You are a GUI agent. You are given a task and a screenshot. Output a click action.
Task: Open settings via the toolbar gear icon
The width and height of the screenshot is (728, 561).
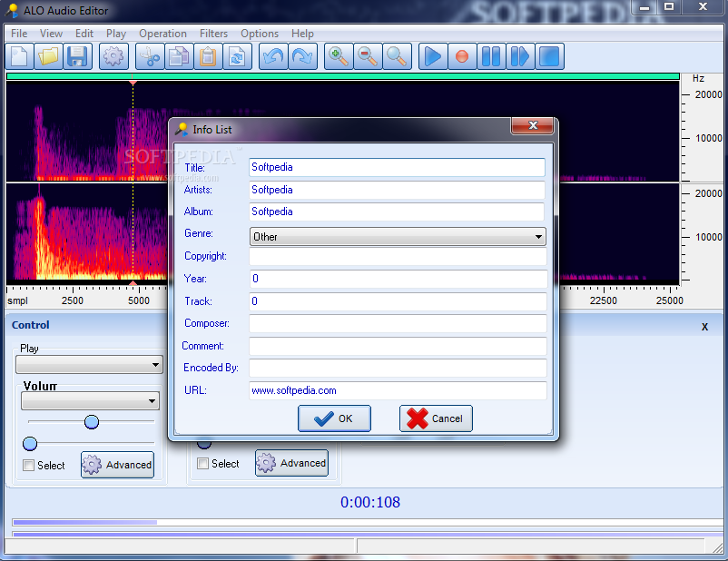(113, 56)
